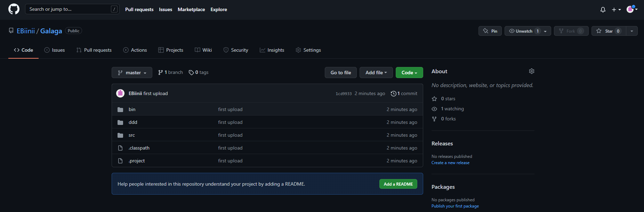Open the master branch dropdown
This screenshot has height=212, width=644.
click(x=132, y=73)
